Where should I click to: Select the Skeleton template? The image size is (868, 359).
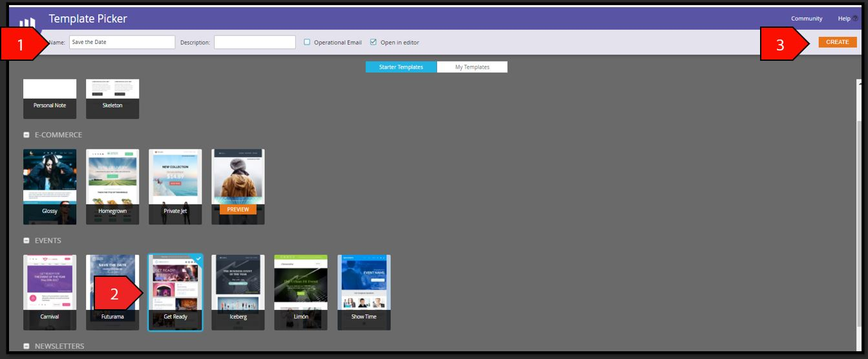(112, 99)
